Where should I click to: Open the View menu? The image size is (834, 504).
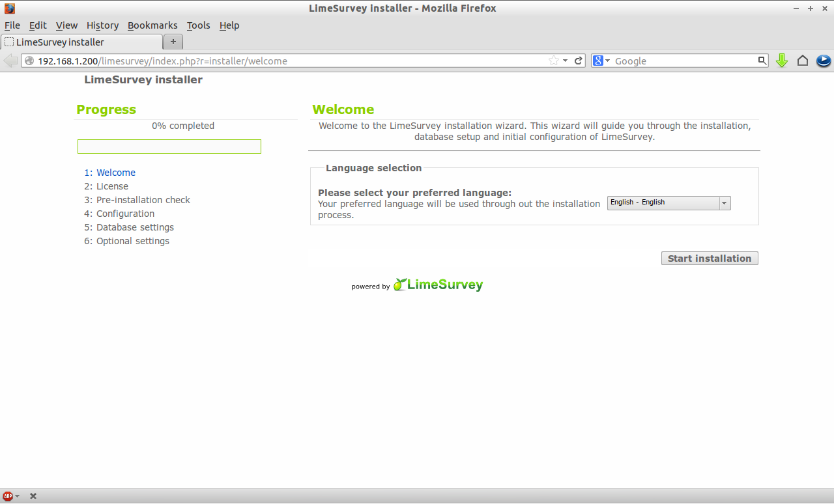66,25
